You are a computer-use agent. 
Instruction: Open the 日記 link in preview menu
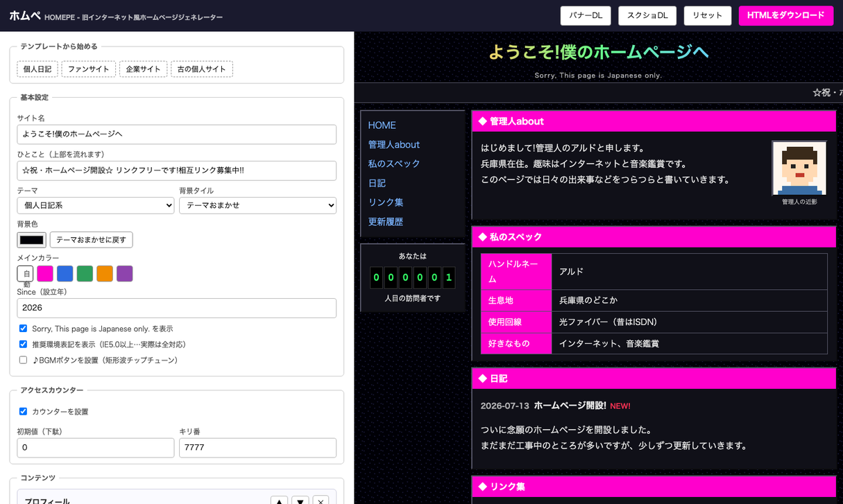(x=377, y=183)
